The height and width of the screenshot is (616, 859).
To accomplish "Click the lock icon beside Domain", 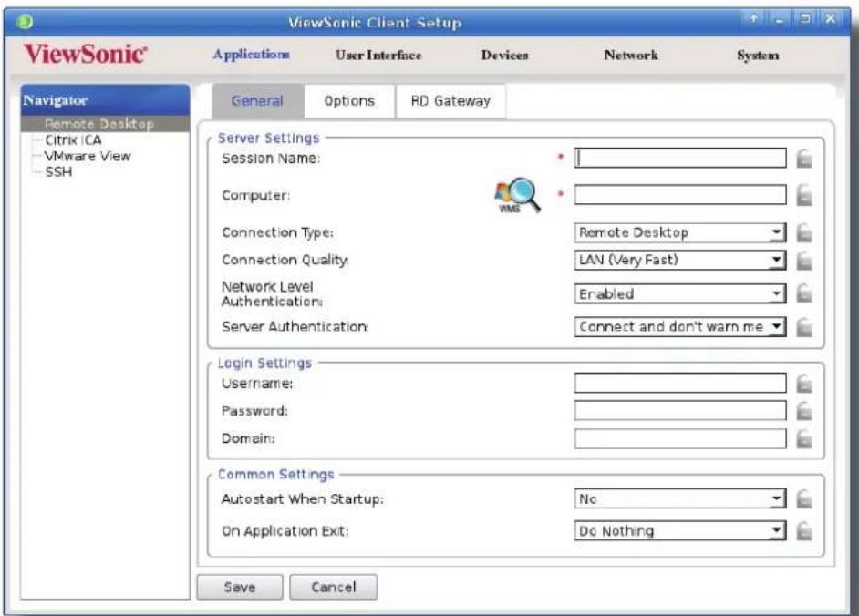I will point(803,439).
